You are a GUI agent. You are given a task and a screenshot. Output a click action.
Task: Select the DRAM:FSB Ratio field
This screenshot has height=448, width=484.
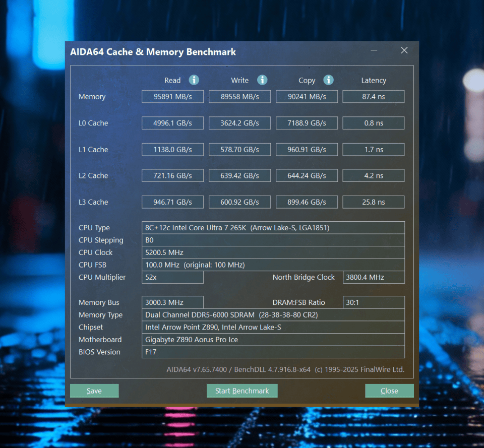click(x=373, y=302)
